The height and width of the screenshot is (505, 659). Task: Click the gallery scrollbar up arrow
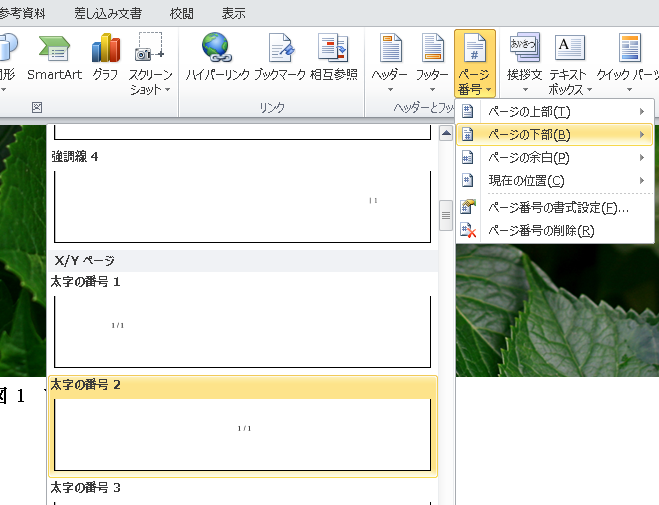446,134
